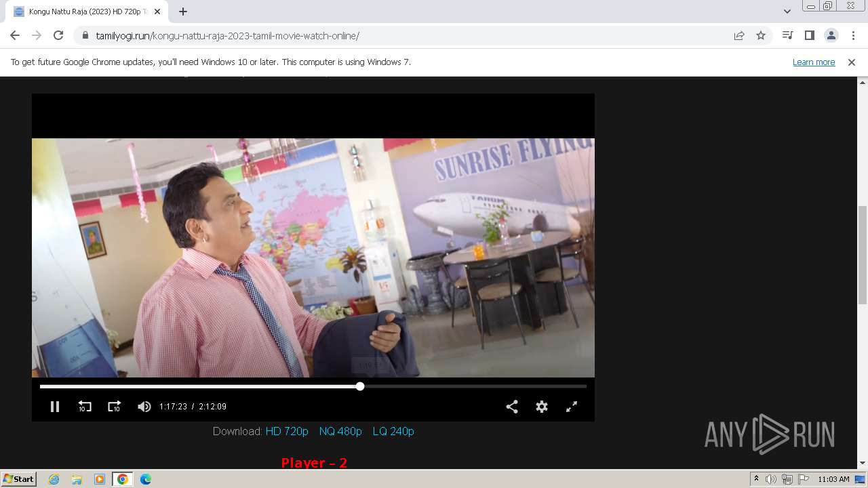The image size is (868, 488).
Task: Download the LQ 240p version
Action: tap(393, 431)
